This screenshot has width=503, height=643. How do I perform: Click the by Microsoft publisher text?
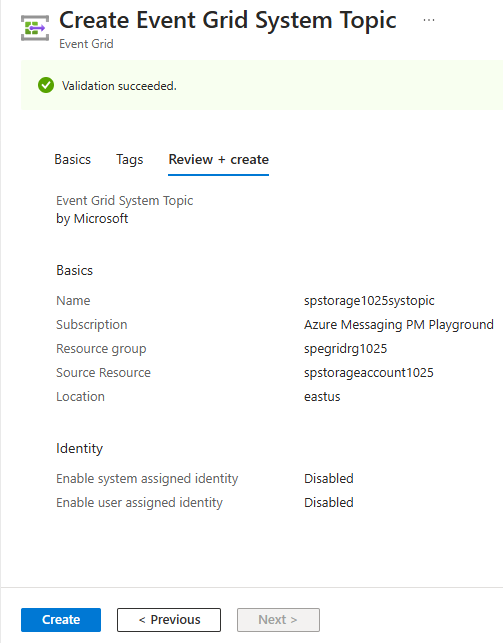coord(92,219)
